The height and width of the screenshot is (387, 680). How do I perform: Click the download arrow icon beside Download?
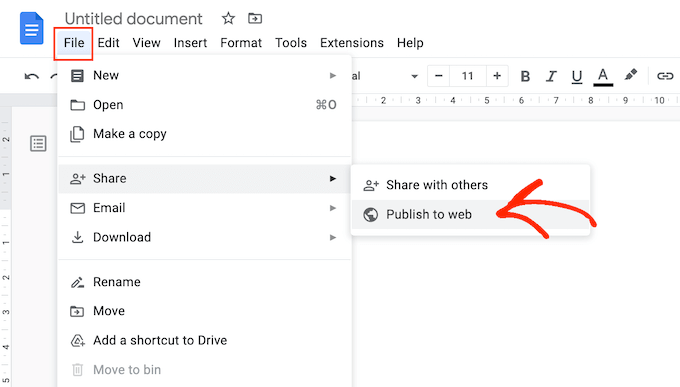point(77,237)
